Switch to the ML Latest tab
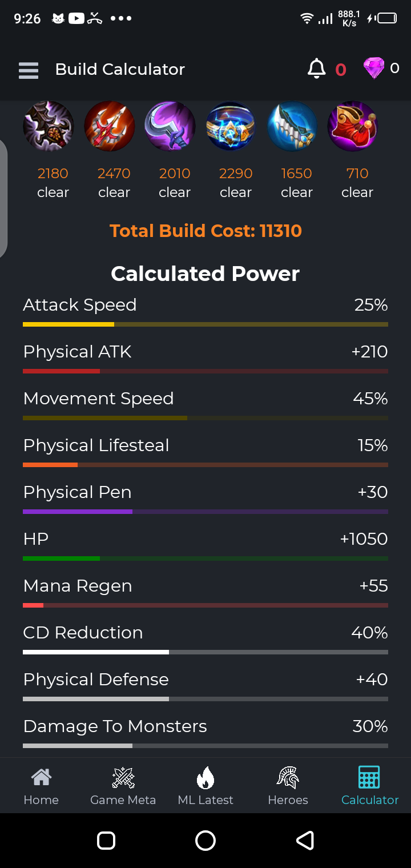Viewport: 411px width, 868px height. pyautogui.click(x=205, y=786)
